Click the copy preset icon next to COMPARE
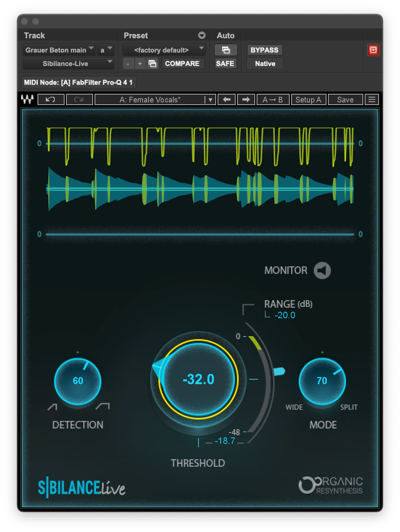The height and width of the screenshot is (532, 400). tap(152, 63)
